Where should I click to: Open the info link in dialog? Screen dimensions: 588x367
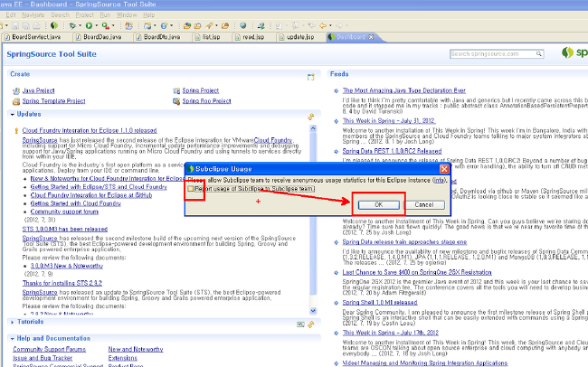439,180
